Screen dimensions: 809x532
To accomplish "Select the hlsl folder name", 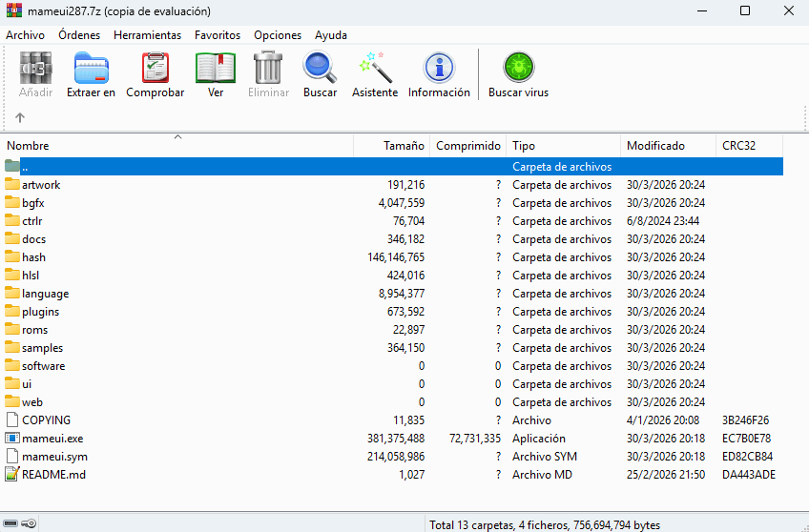I will [31, 276].
